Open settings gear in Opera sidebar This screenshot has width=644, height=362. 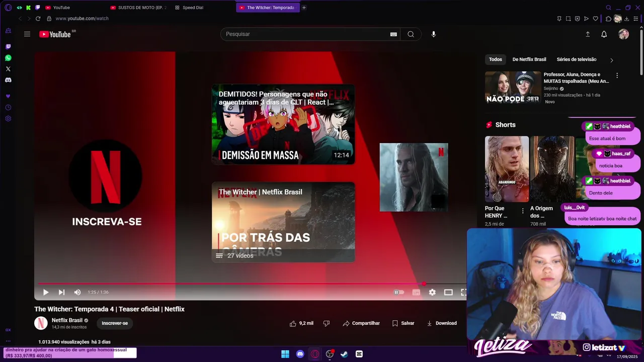(8, 119)
